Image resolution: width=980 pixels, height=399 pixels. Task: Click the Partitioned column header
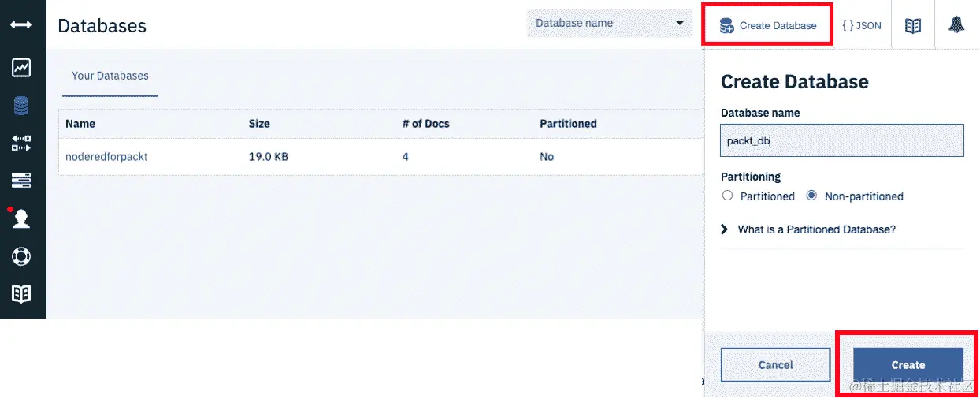568,124
